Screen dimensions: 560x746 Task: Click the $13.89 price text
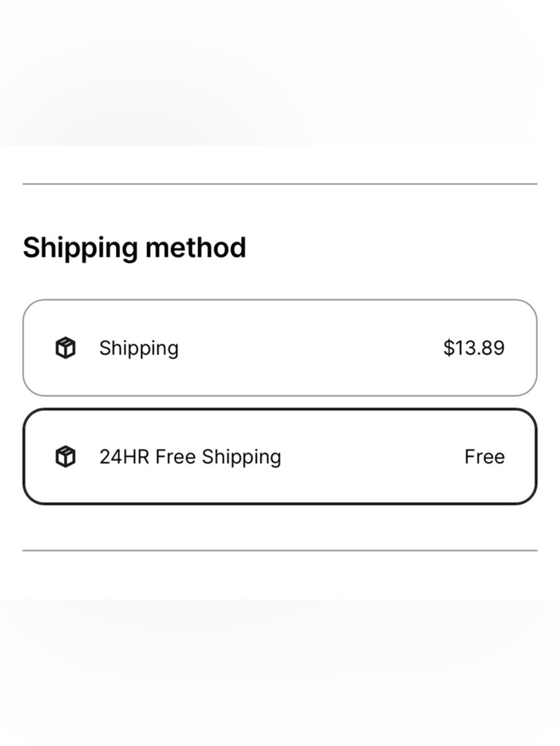click(474, 347)
